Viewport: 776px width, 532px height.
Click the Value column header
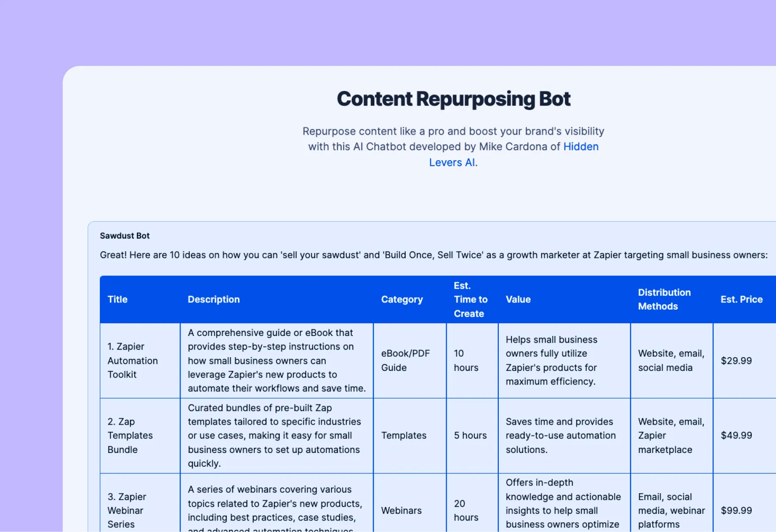[x=518, y=299]
